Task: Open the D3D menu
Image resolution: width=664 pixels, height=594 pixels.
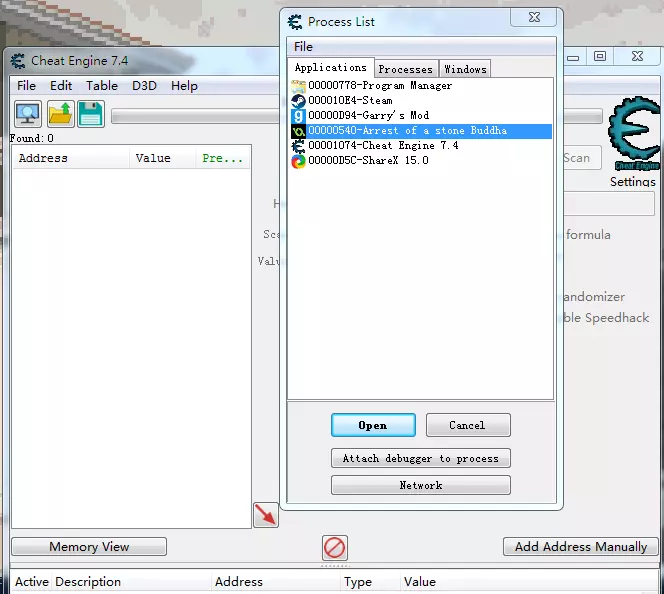Action: click(144, 86)
